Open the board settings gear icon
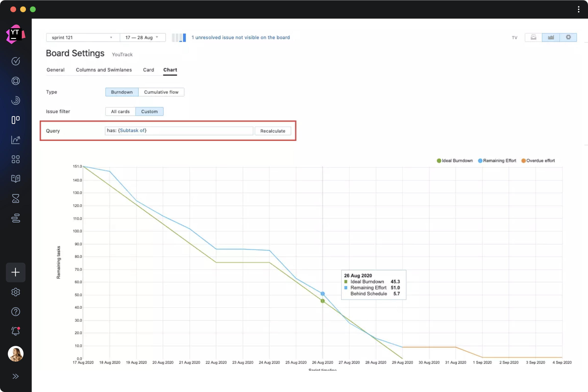The width and height of the screenshot is (588, 392). click(x=568, y=37)
